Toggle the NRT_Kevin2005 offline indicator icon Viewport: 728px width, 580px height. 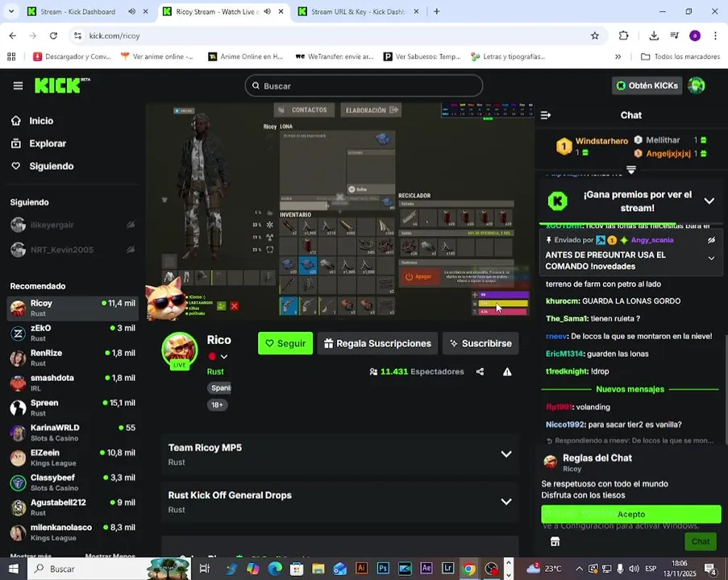(131, 250)
